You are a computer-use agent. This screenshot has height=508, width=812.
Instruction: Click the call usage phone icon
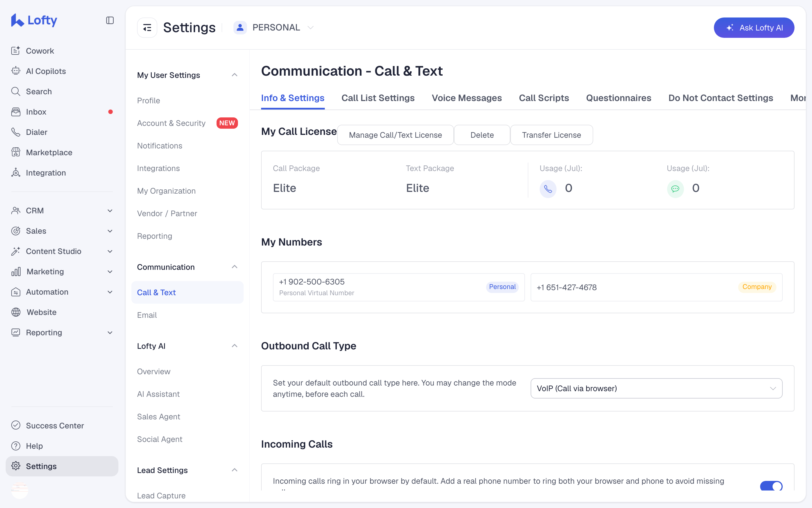tap(548, 189)
